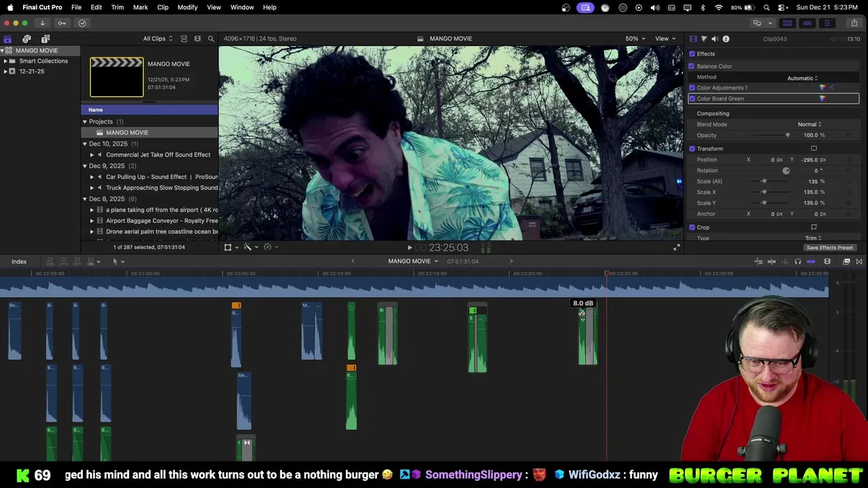Open the Edit menu
Image resolution: width=868 pixels, height=488 pixels.
(x=96, y=7)
